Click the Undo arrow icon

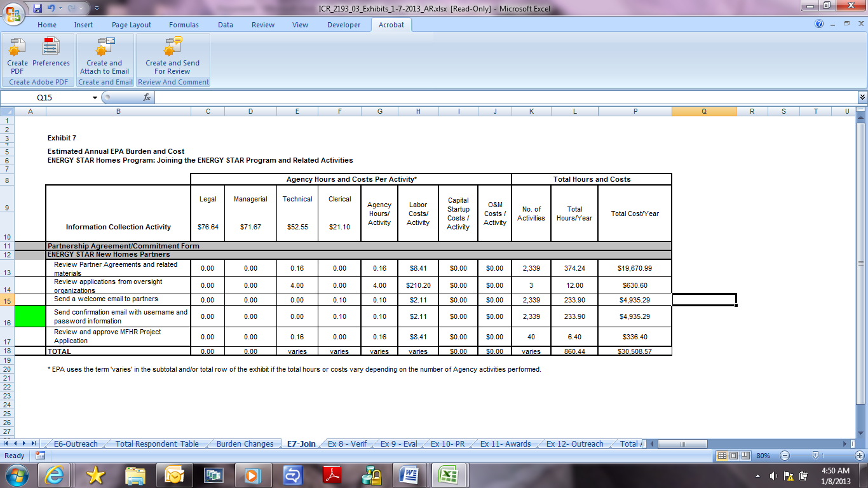point(50,9)
